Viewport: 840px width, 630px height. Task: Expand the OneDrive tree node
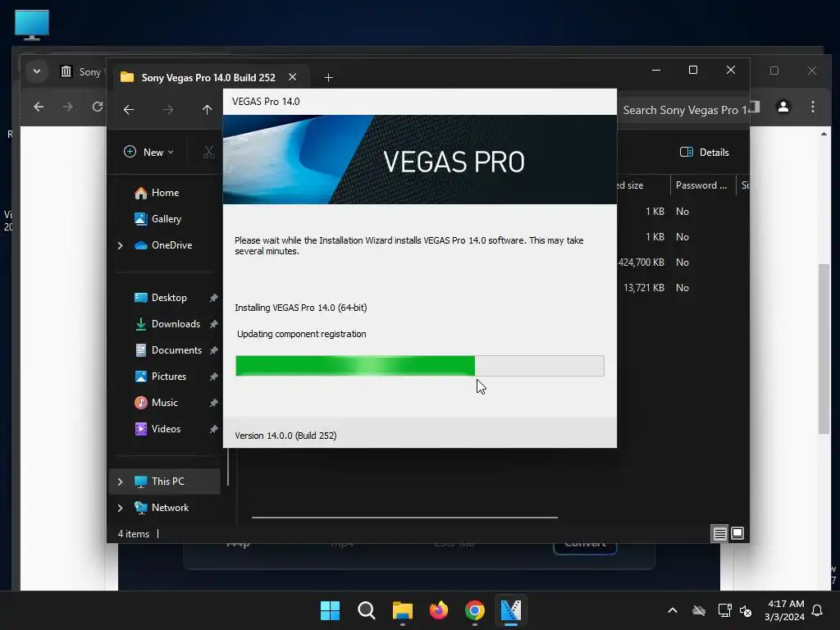(x=120, y=245)
